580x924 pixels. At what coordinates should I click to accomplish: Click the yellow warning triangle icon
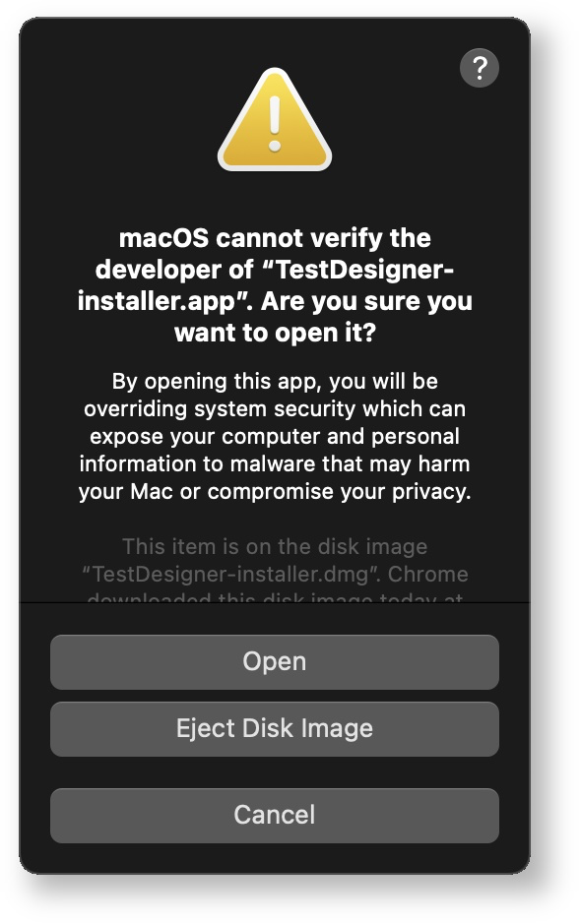pos(275,120)
